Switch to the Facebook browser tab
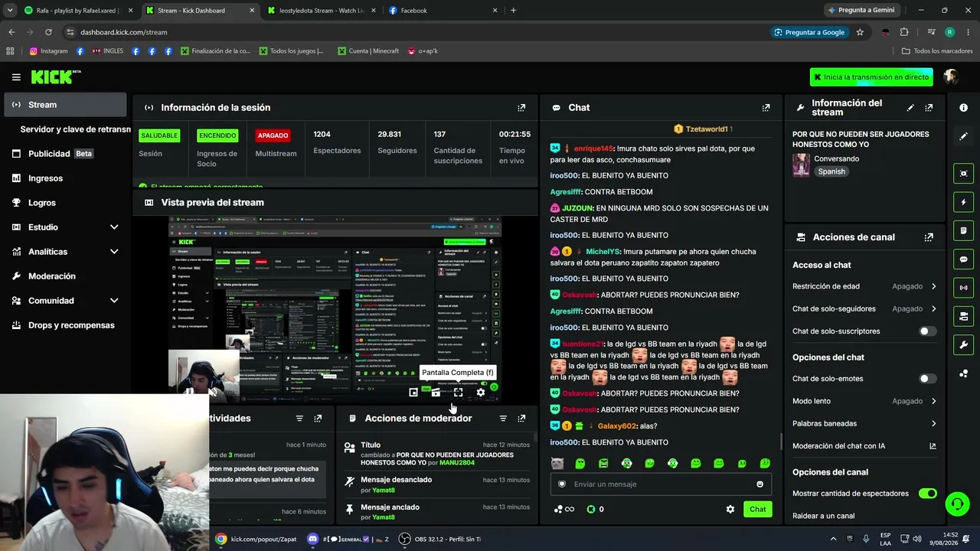The height and width of the screenshot is (551, 980). 443,11
